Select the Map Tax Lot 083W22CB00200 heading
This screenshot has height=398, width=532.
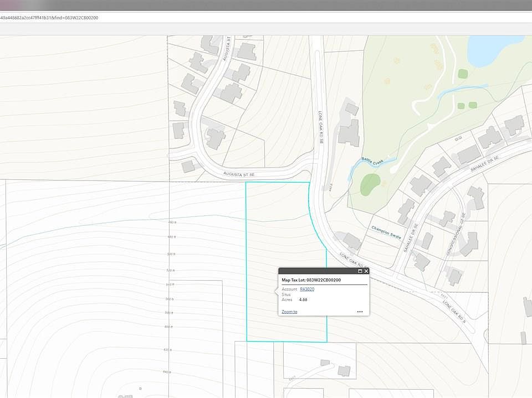coord(311,280)
